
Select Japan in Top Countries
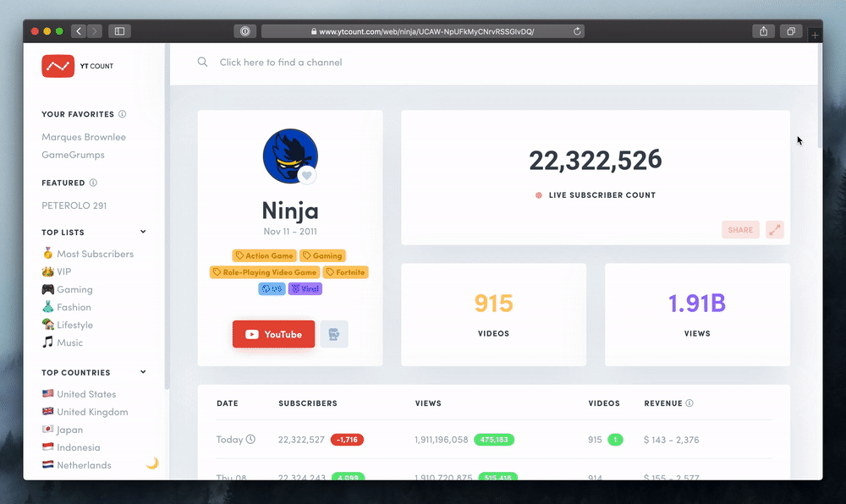(x=63, y=430)
